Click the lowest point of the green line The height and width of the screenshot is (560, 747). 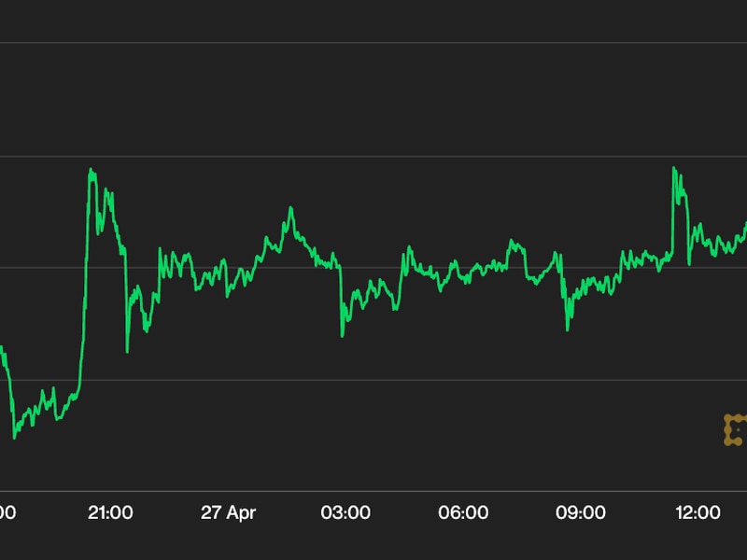(14, 437)
